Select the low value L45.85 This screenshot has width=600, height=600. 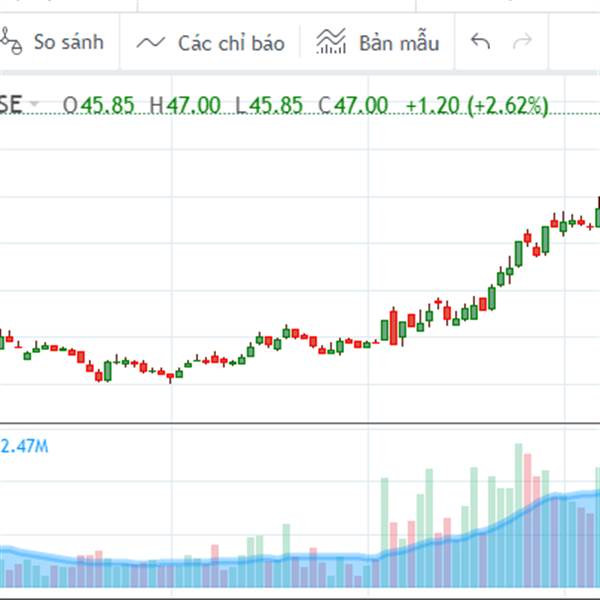269,105
